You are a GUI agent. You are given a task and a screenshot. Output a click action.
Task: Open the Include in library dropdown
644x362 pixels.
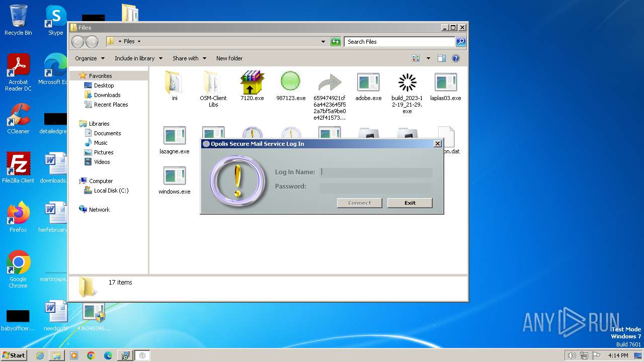click(138, 58)
